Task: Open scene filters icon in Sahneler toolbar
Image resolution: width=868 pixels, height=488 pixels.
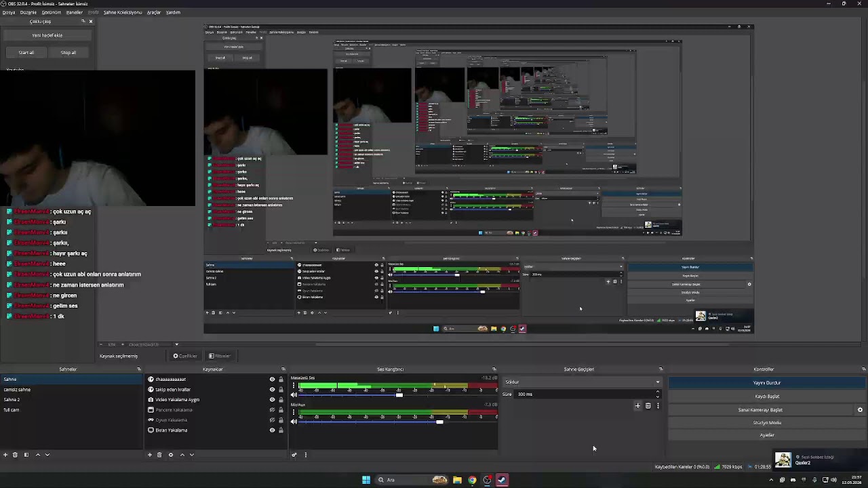Action: 26,455
